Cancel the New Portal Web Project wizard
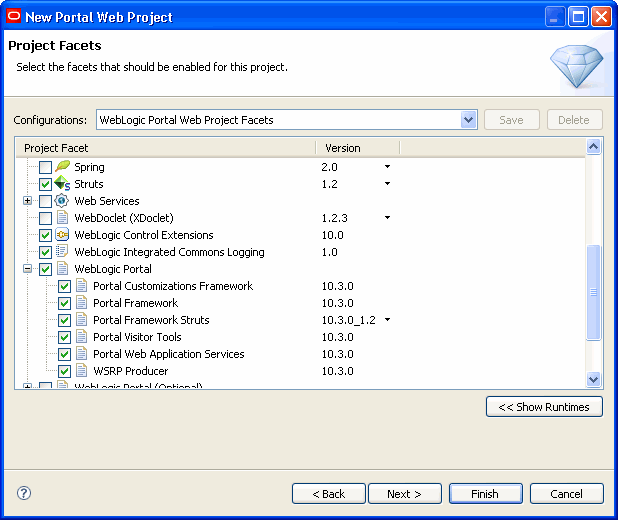The height and width of the screenshot is (520, 618). [x=566, y=494]
